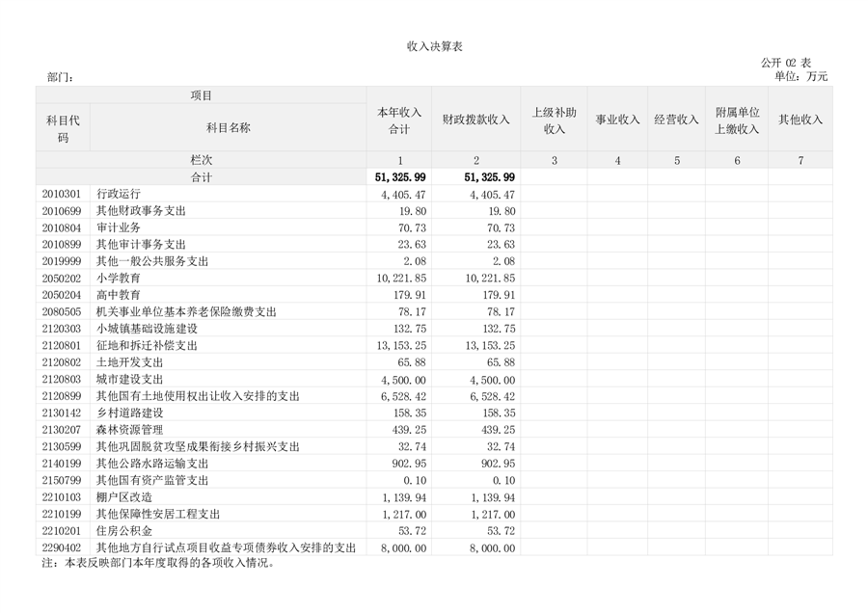Click the 上级补助收入 column header
The width and height of the screenshot is (868, 613).
coord(554,120)
